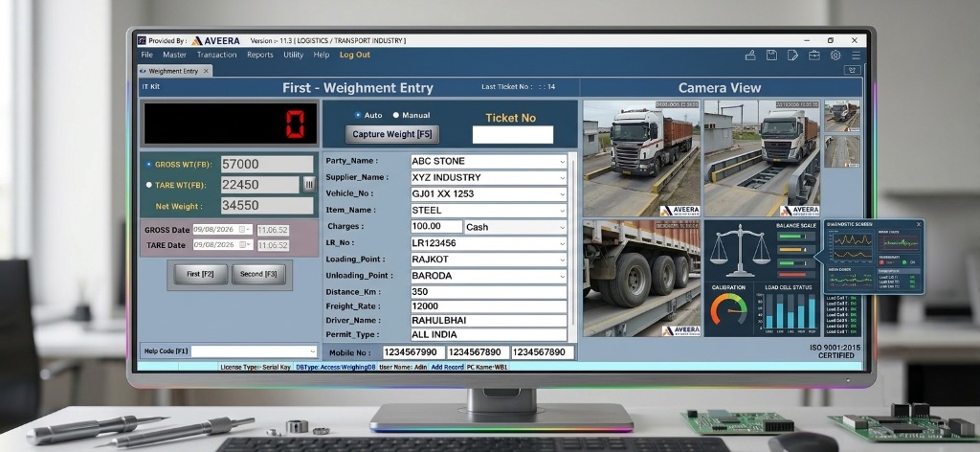Select the Auto capture mode

pyautogui.click(x=358, y=115)
